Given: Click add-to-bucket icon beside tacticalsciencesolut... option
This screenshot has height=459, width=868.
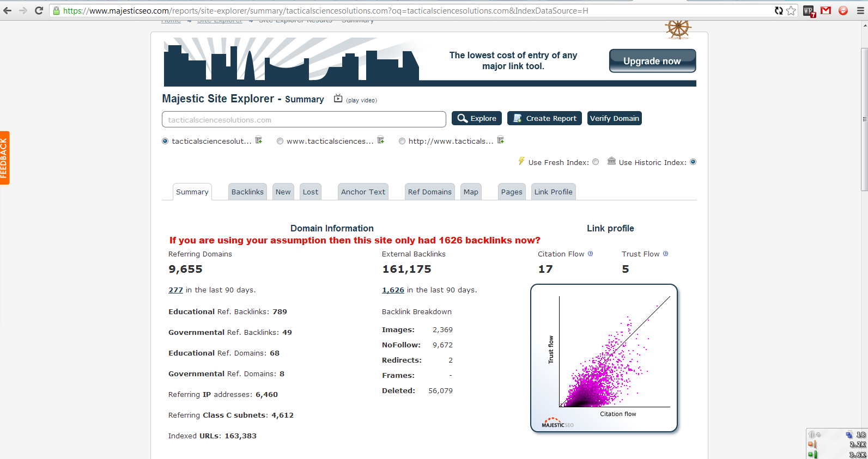Looking at the screenshot, I should (x=259, y=140).
